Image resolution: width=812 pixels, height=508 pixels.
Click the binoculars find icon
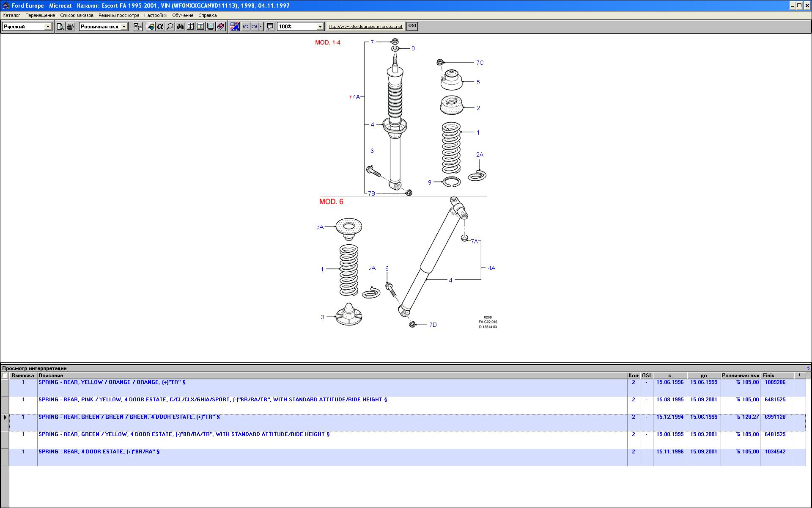pos(180,27)
